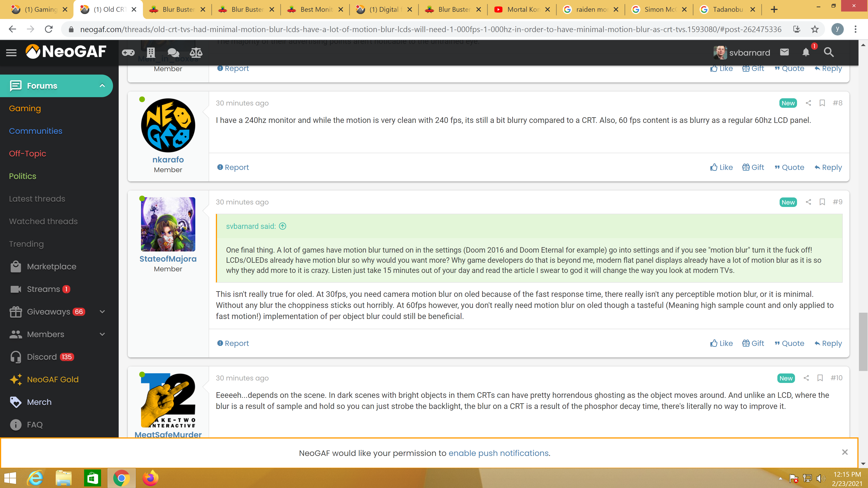Open Trending in sidebar
868x488 pixels.
[x=26, y=244]
